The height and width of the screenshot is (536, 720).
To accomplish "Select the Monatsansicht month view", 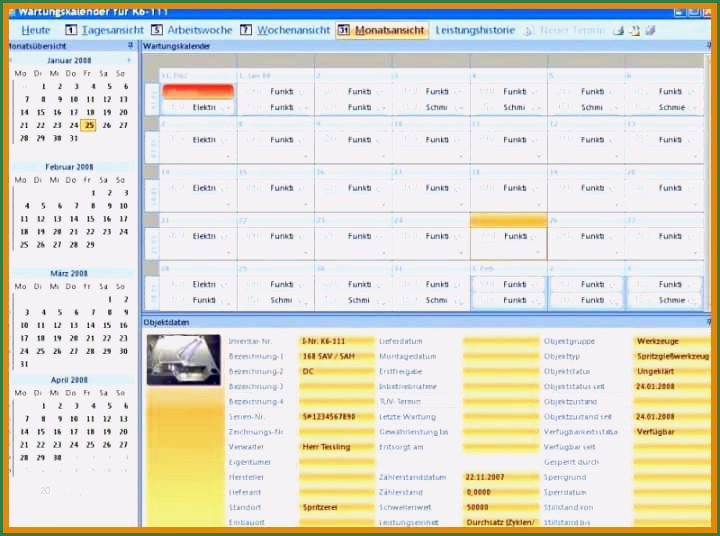I will (382, 30).
